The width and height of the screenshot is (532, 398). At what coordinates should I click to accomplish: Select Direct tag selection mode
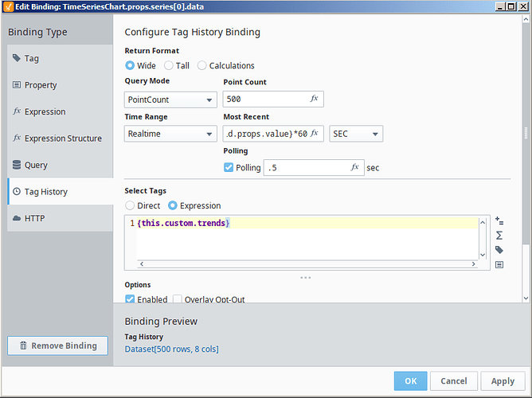point(130,205)
